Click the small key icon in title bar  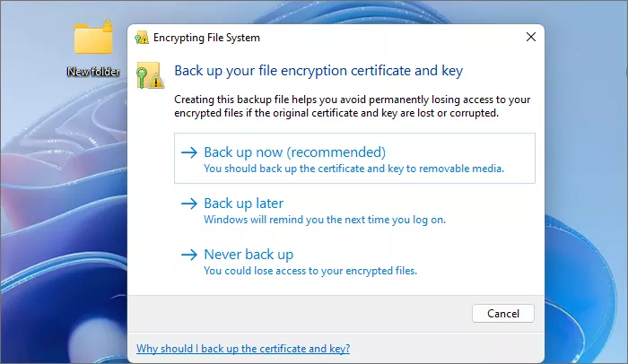142,38
